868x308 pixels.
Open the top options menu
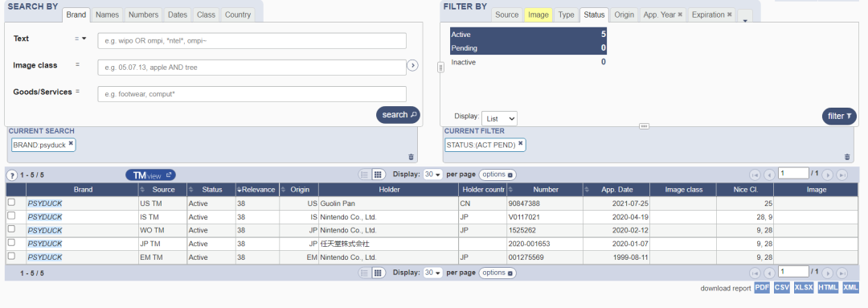497,175
